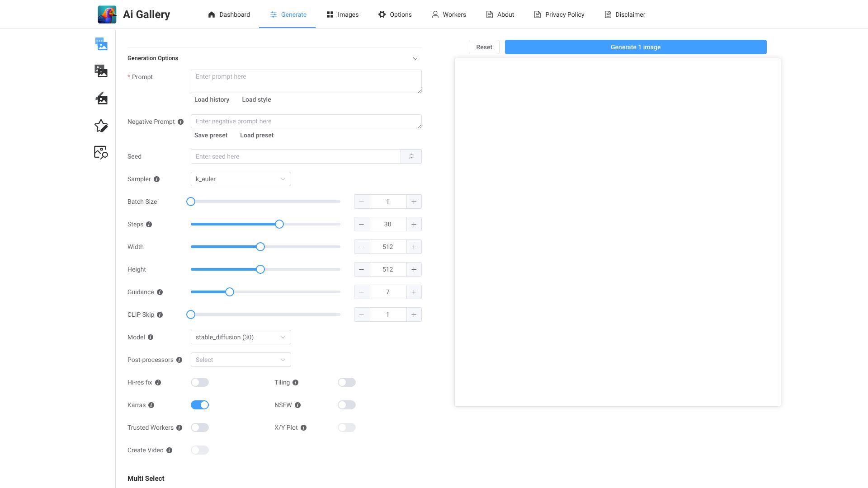Screen dimensions: 868x488
Task: Click the Prompt input field
Action: [x=306, y=81]
